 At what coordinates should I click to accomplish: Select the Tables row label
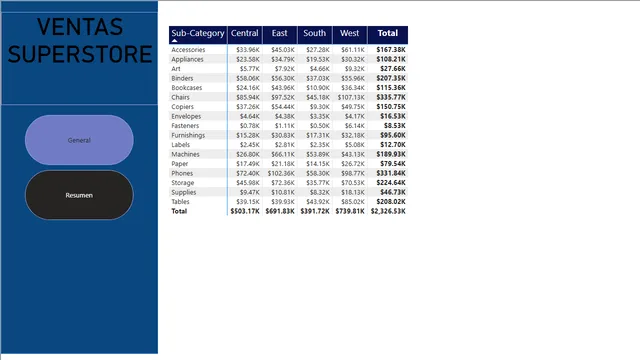(x=180, y=202)
